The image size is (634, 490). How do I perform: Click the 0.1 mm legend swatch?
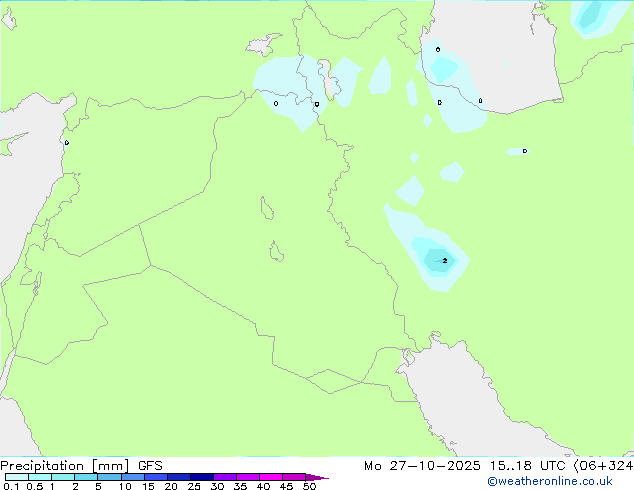pyautogui.click(x=17, y=477)
